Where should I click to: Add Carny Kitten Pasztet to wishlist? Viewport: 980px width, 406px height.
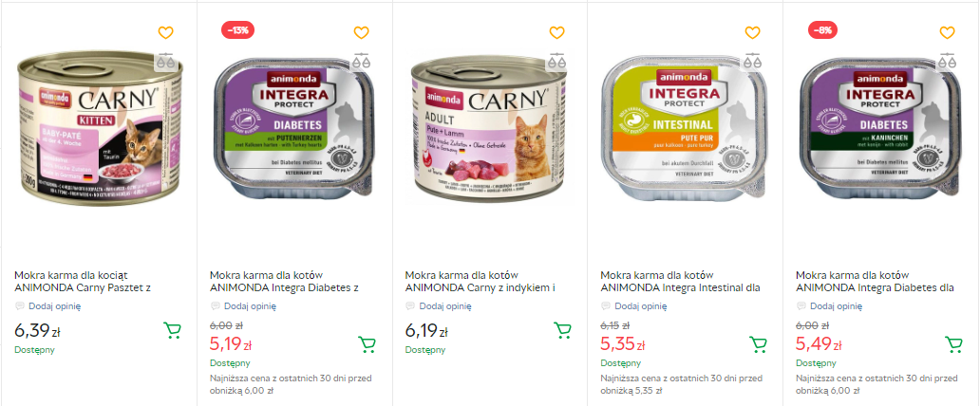[x=166, y=33]
